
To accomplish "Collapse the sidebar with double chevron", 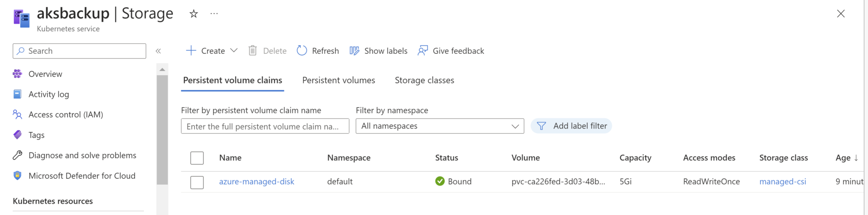I will pyautogui.click(x=158, y=51).
